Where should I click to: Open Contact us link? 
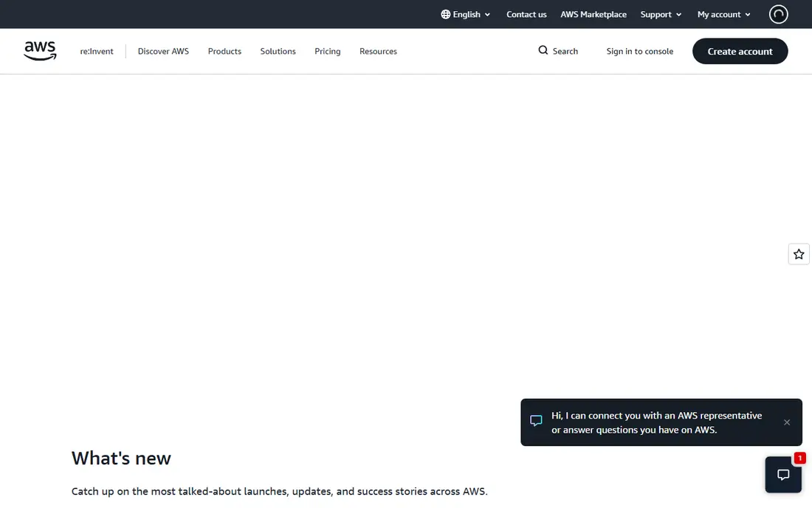pyautogui.click(x=526, y=15)
